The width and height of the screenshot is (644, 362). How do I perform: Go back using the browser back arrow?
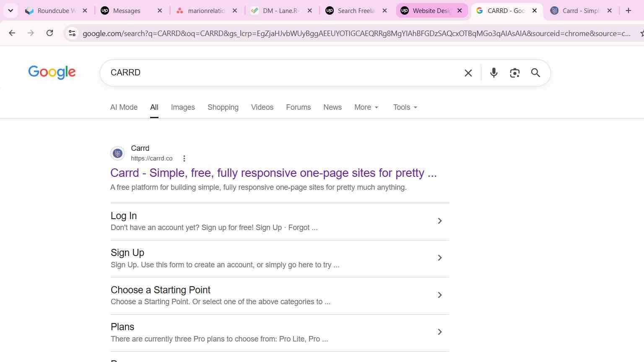tap(12, 33)
